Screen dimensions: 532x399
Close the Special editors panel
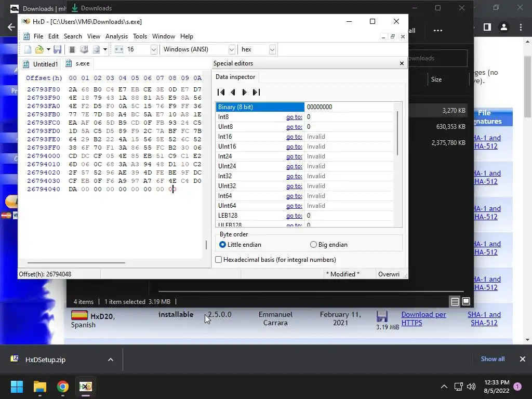pos(402,63)
